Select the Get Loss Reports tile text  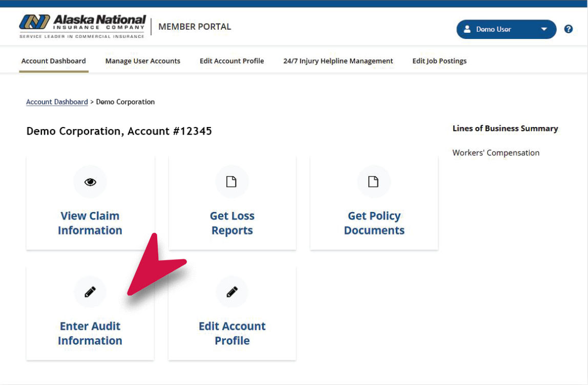click(x=232, y=223)
